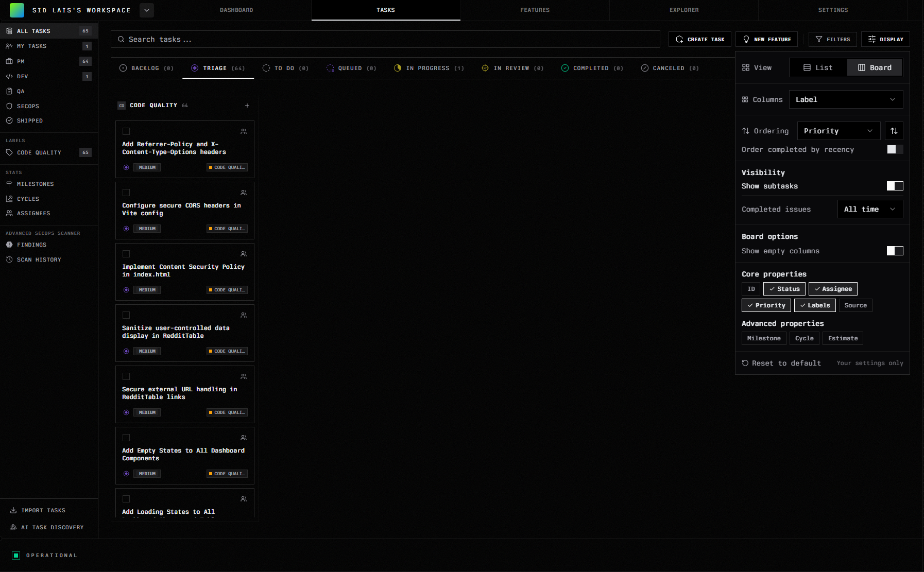Open Scan History in the sidebar
Screen dimensions: 924x572
(x=39, y=260)
